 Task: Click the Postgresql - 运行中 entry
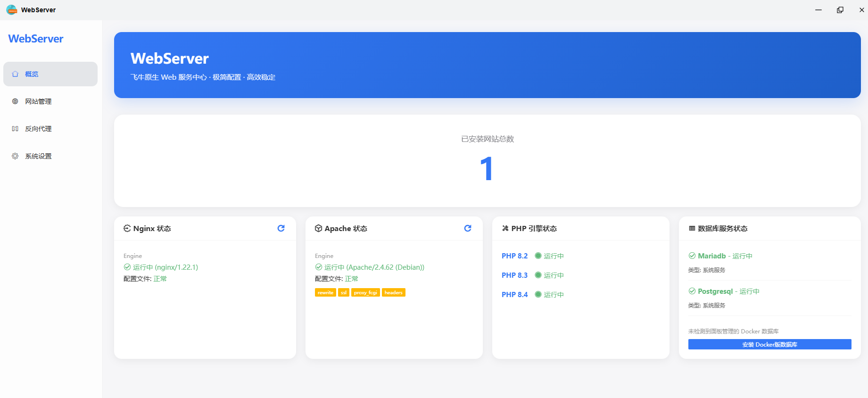(729, 291)
